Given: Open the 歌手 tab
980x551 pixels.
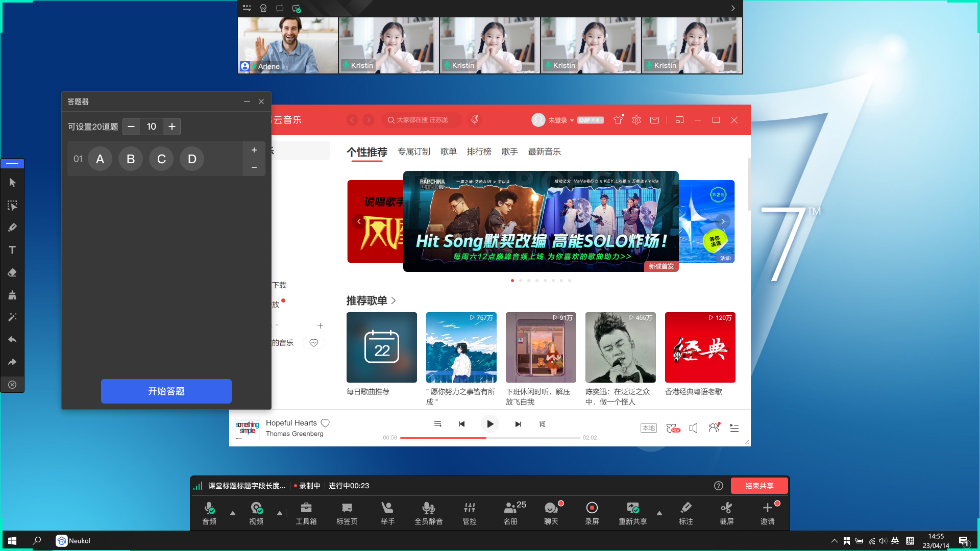Looking at the screenshot, I should 510,152.
